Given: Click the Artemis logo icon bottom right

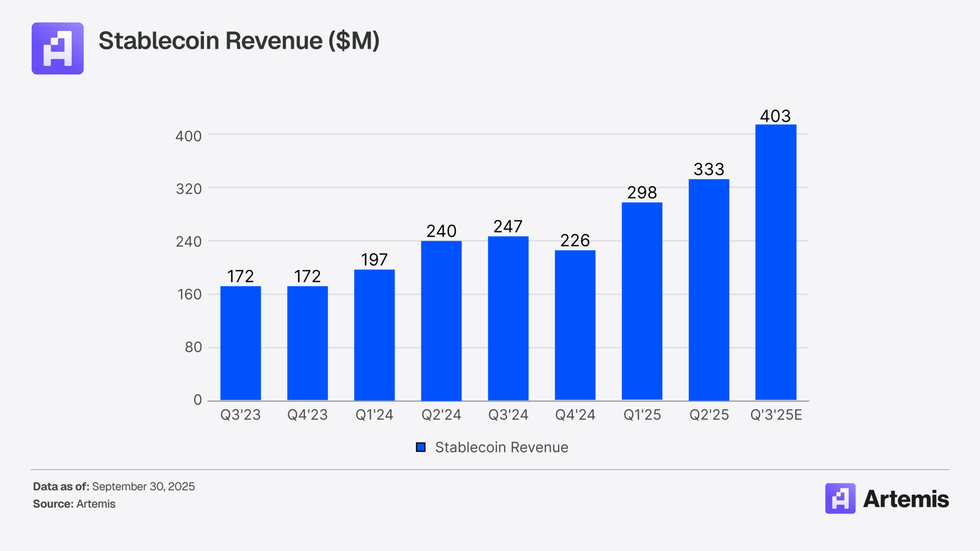Looking at the screenshot, I should click(840, 498).
